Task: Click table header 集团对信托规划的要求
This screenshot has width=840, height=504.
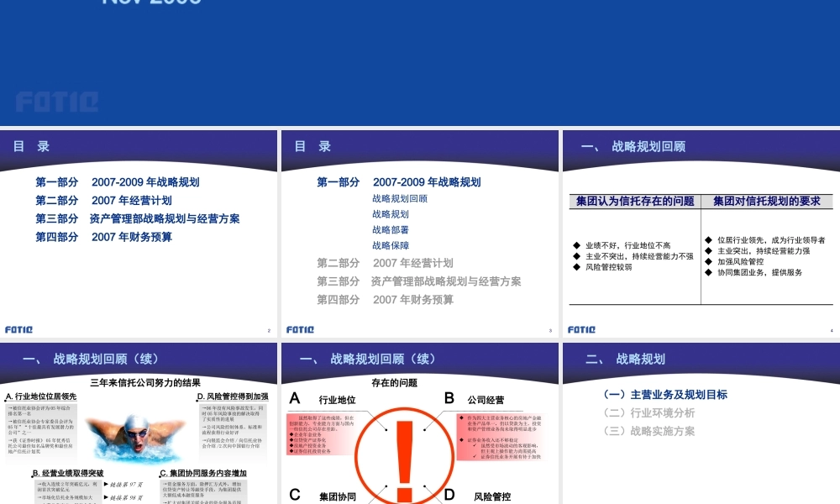Action: (767, 202)
